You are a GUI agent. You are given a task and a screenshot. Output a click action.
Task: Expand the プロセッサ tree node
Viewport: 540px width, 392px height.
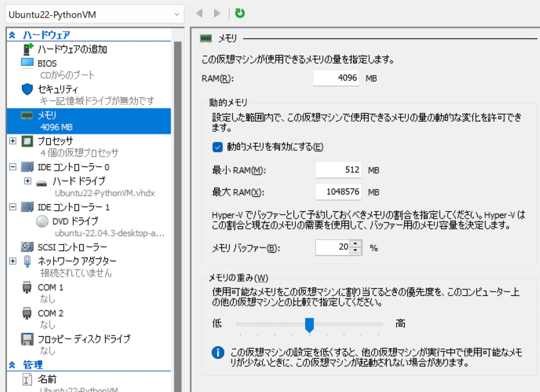click(x=13, y=141)
